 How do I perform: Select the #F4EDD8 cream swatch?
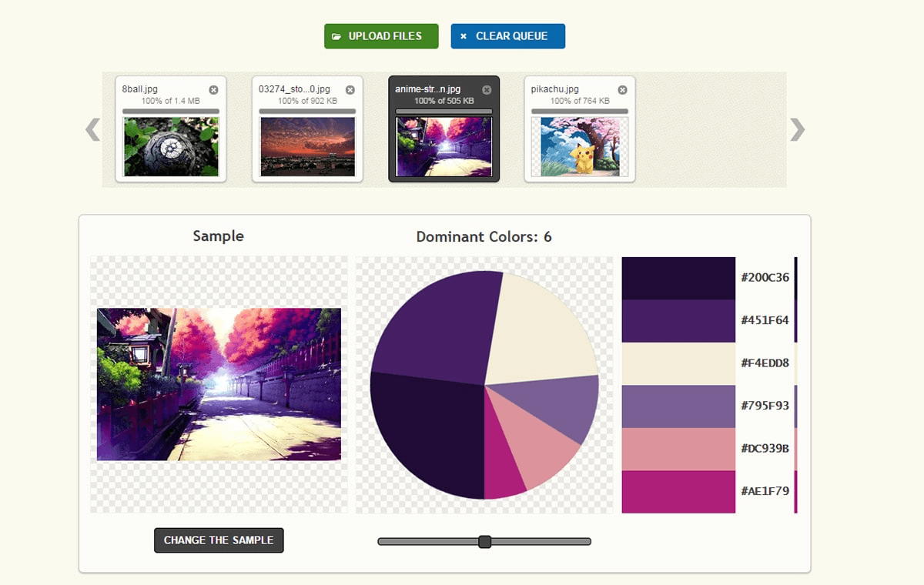tap(678, 362)
